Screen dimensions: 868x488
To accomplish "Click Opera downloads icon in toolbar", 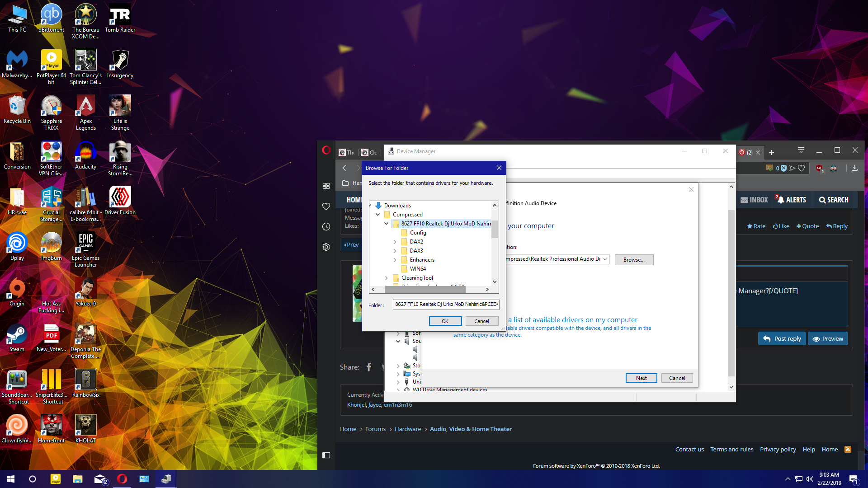I will [x=854, y=168].
